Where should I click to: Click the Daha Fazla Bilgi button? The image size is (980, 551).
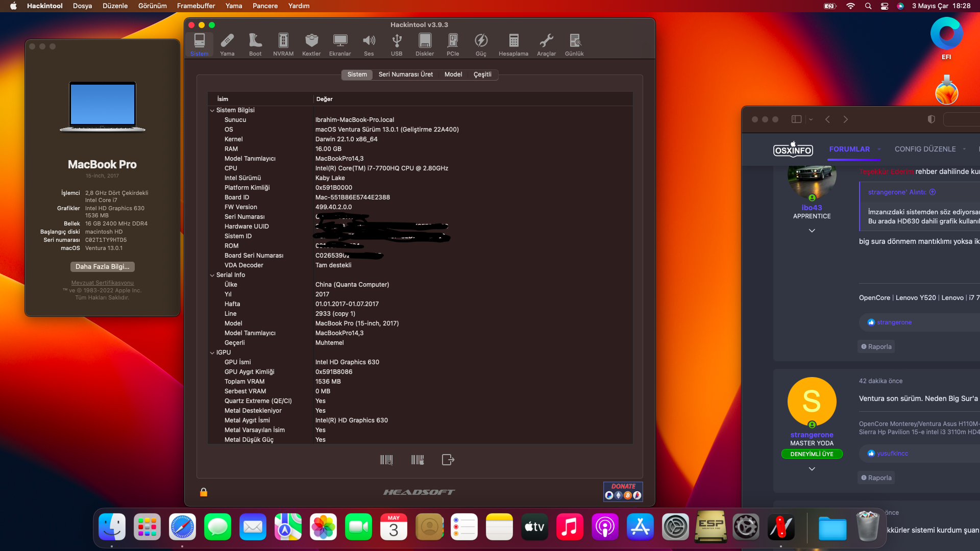(x=102, y=266)
